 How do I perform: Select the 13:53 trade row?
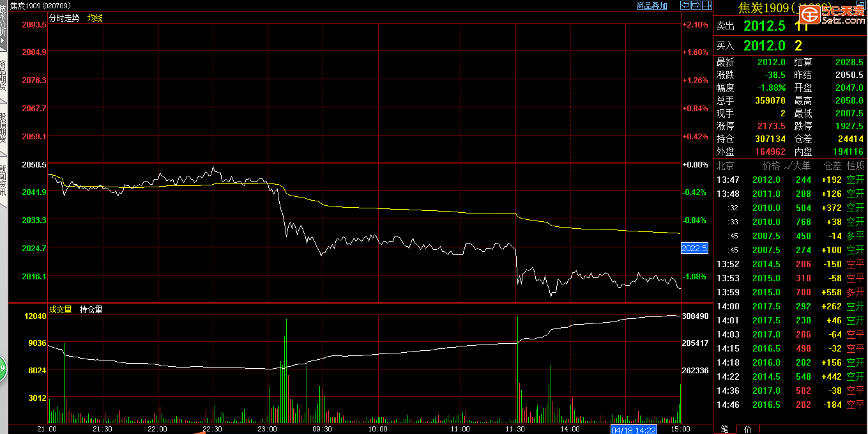790,278
